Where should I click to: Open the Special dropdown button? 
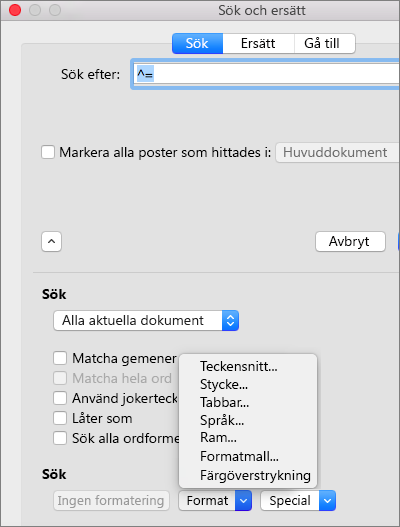click(x=298, y=500)
